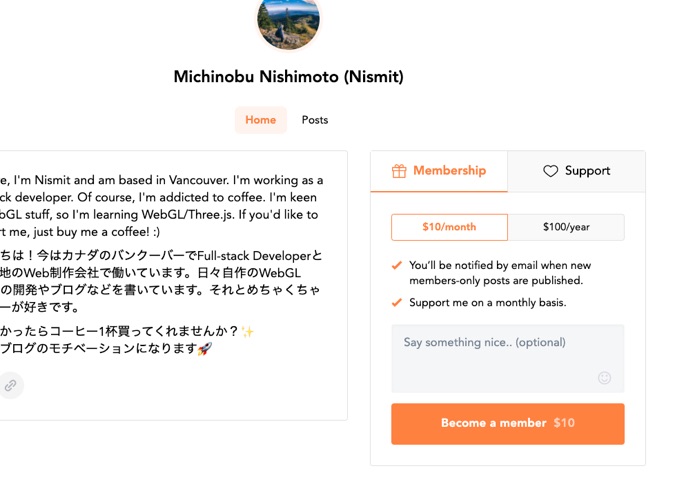This screenshot has width=700, height=500.
Task: Click the orange checkmark beside email notification
Action: pos(397,266)
